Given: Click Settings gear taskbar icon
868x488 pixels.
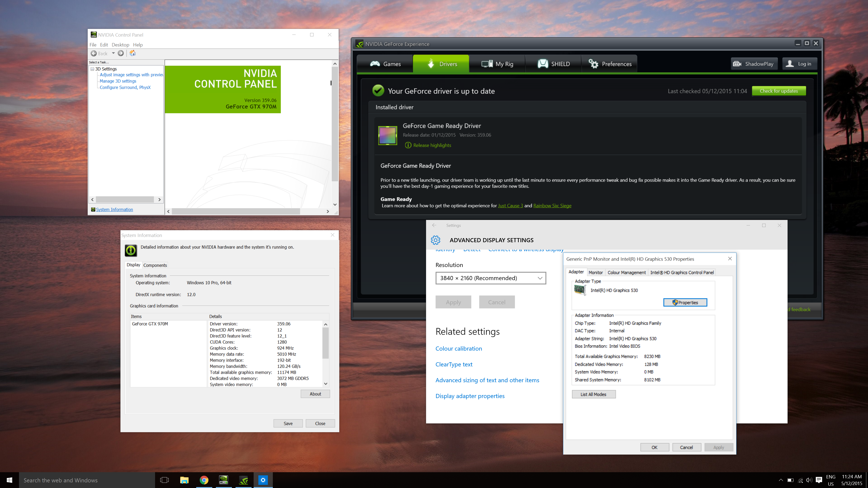Looking at the screenshot, I should [263, 480].
